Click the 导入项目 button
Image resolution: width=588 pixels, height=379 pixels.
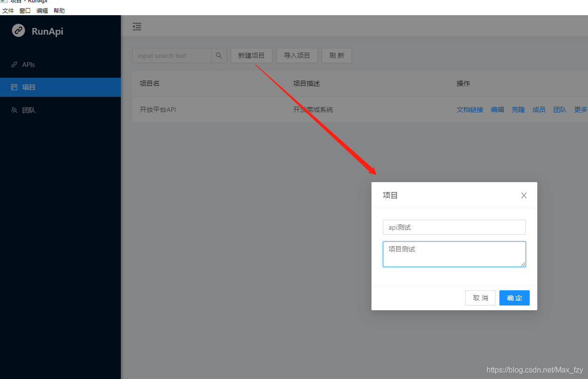click(x=297, y=55)
